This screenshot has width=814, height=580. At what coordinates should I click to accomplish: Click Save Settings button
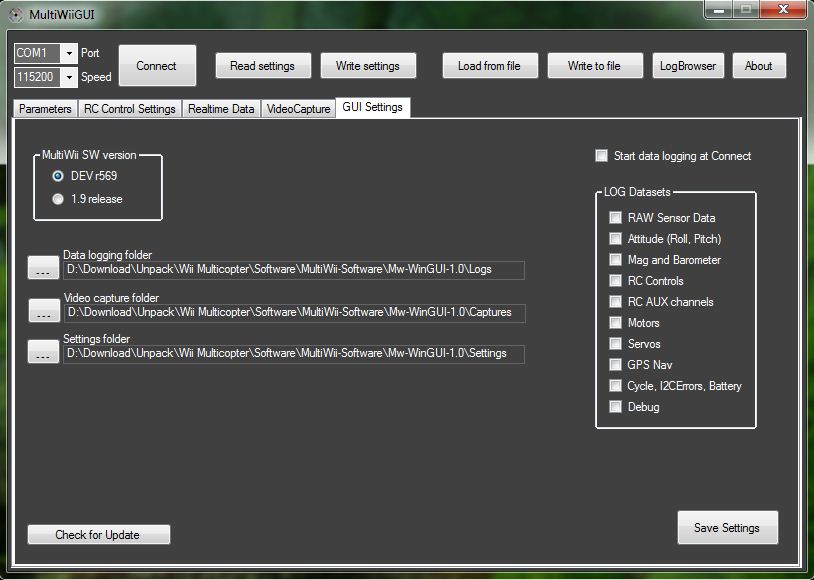(727, 528)
